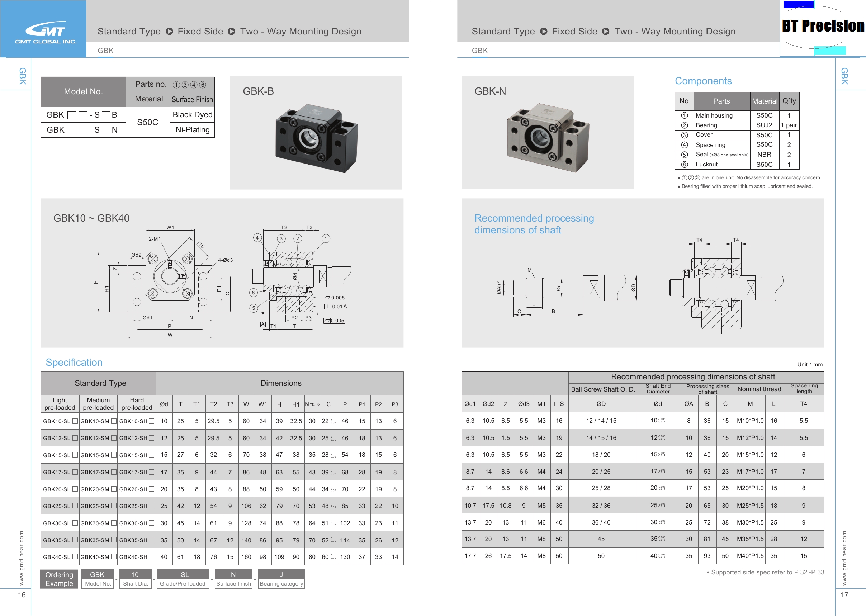Click the GMT Global Inc. logo
866x616 pixels.
pyautogui.click(x=46, y=32)
